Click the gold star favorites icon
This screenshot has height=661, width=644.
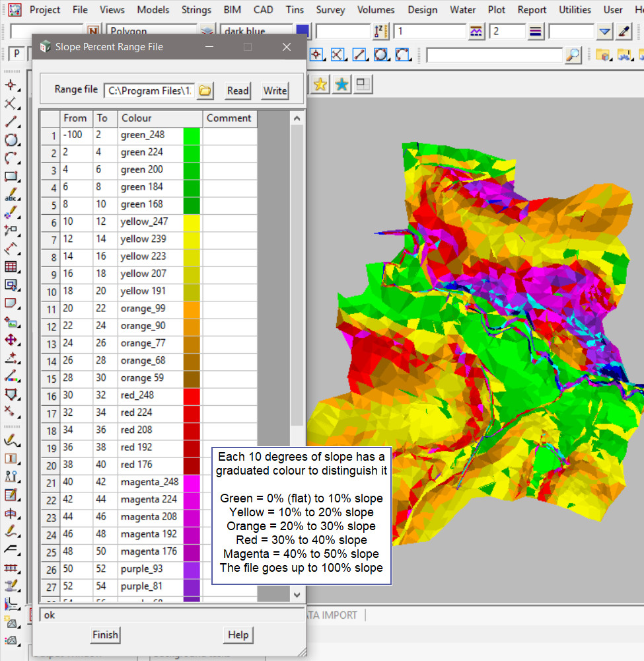[320, 85]
